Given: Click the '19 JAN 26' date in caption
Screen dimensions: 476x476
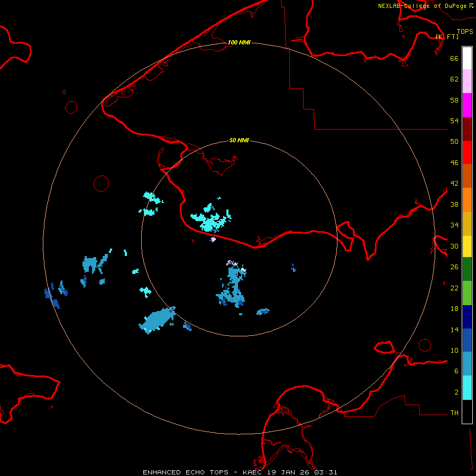Looking at the screenshot, I should click(289, 472).
